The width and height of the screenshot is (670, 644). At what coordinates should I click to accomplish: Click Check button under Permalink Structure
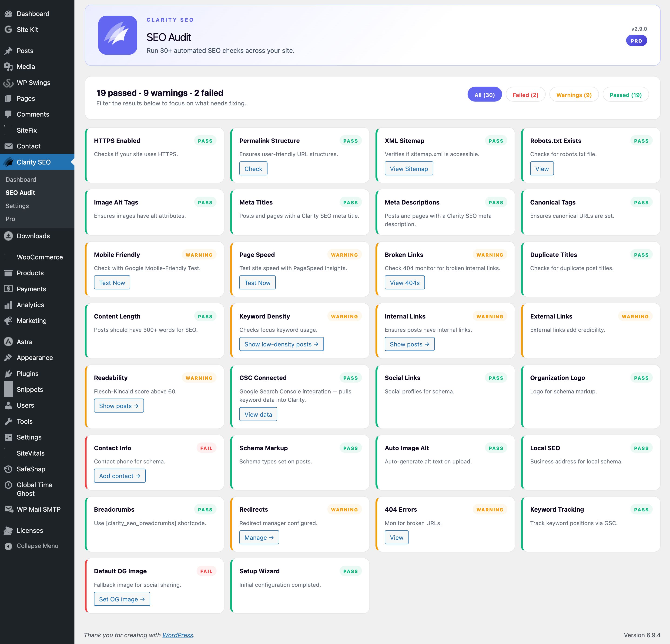[x=253, y=168]
